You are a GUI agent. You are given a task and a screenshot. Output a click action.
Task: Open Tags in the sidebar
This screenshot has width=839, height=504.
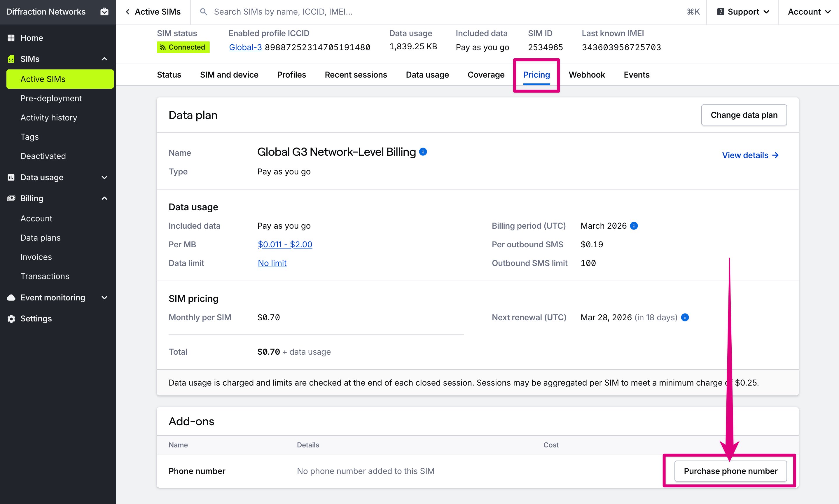[29, 137]
